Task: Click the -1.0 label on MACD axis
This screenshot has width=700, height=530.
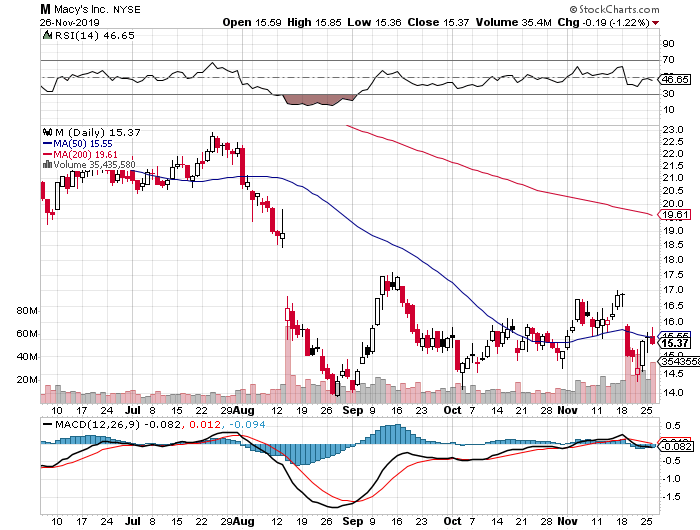Action: point(671,479)
